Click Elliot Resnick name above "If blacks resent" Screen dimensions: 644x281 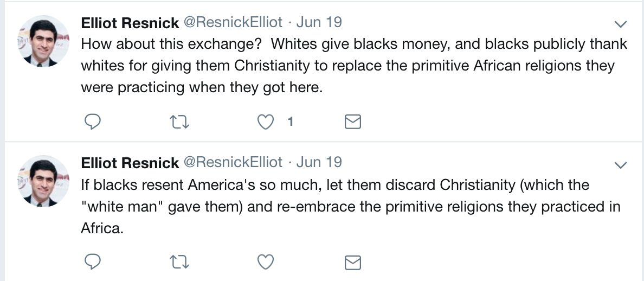(130, 163)
